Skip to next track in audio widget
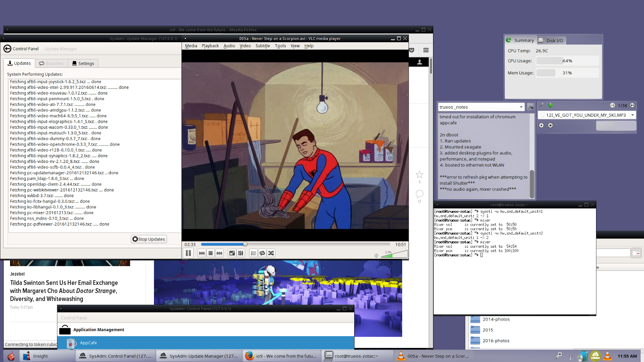This screenshot has height=362, width=644. [632, 105]
